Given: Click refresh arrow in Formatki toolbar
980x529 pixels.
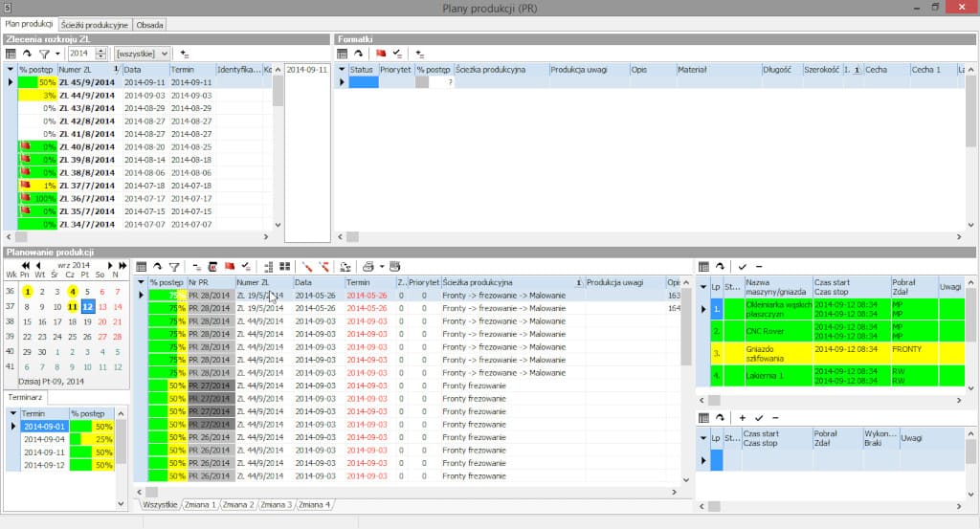Looking at the screenshot, I should pyautogui.click(x=359, y=55).
